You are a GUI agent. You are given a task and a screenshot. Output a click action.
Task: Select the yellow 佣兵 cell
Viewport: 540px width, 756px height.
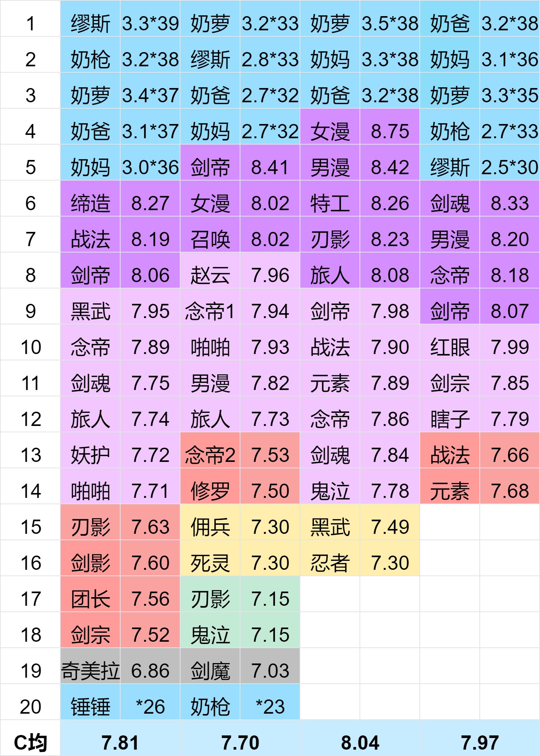coord(210,522)
